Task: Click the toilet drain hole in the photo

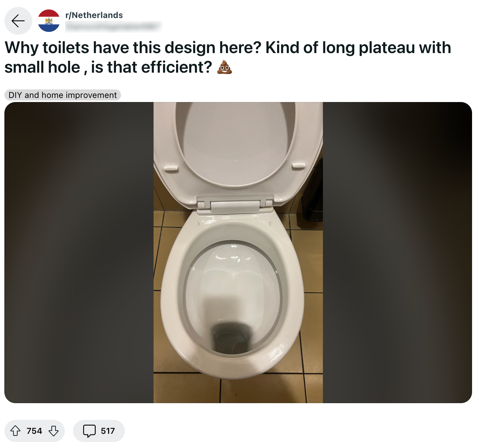Action: [231, 340]
